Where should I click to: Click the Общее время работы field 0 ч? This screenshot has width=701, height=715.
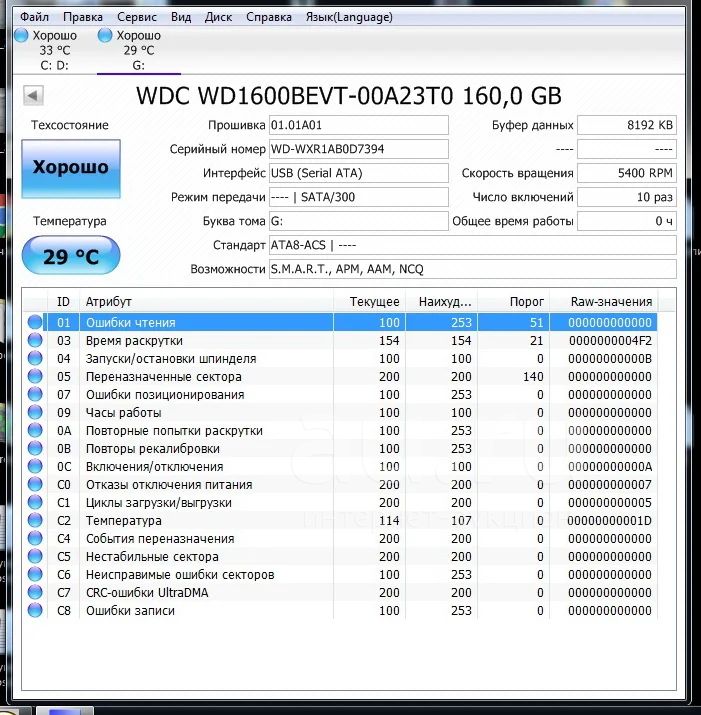(627, 221)
